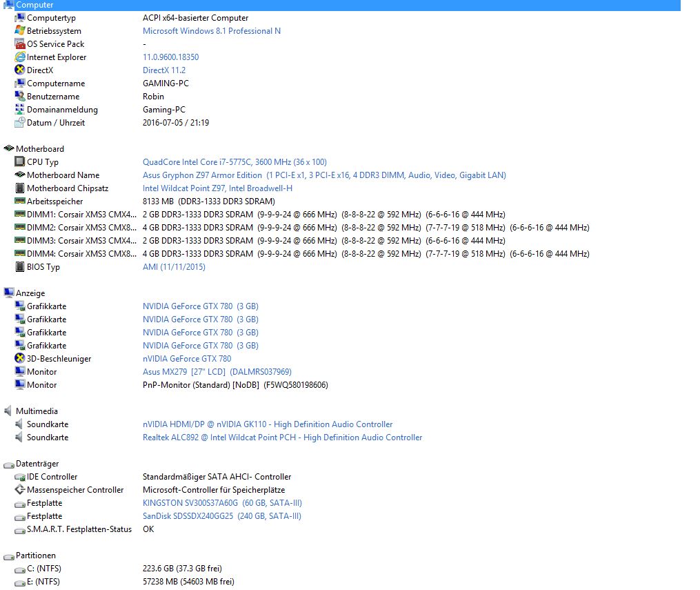Click the Motherboard Chipsatz icon
700x590 pixels.
click(19, 188)
